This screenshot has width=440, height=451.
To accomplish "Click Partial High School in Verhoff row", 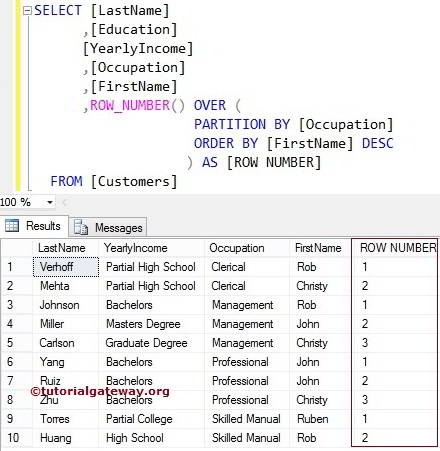I will 152,267.
